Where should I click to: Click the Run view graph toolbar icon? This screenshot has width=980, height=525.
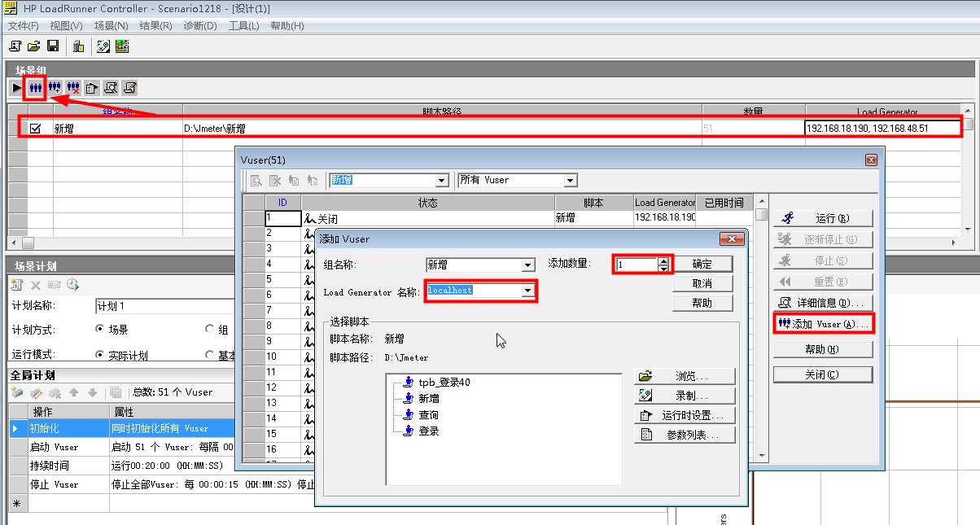pyautogui.click(x=122, y=46)
